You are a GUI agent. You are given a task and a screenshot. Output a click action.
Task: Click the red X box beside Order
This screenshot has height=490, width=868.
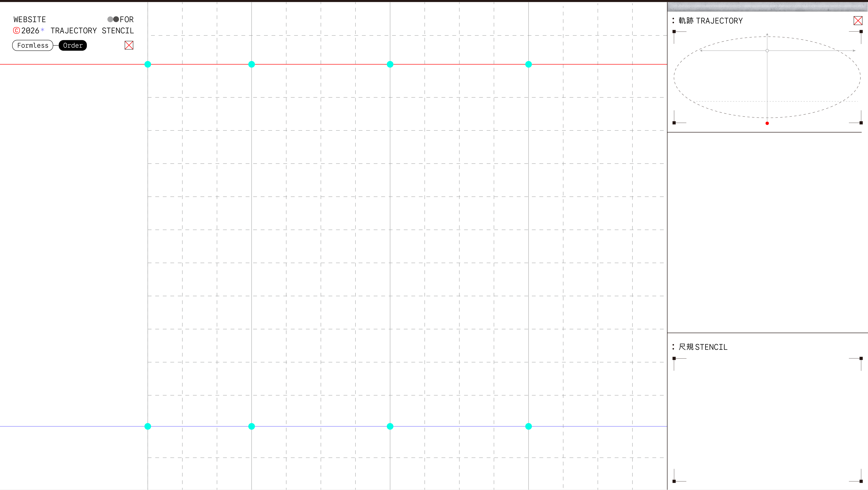pyautogui.click(x=129, y=45)
